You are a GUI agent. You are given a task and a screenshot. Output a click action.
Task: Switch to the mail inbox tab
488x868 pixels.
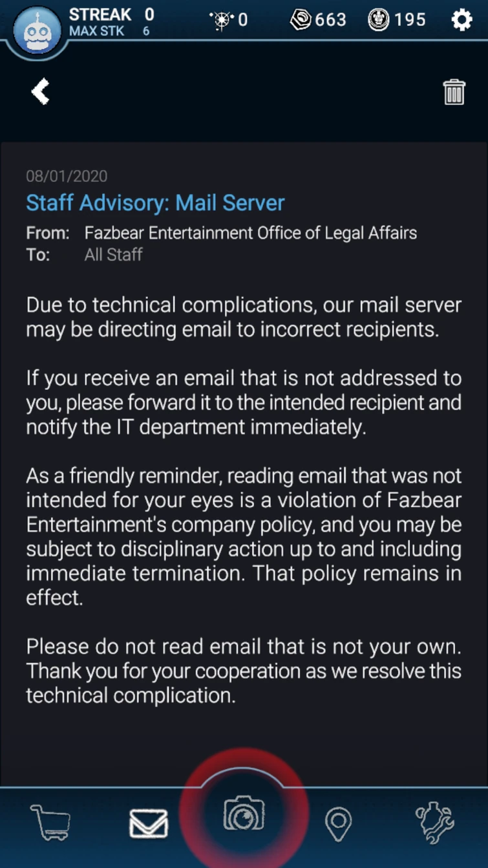(149, 823)
